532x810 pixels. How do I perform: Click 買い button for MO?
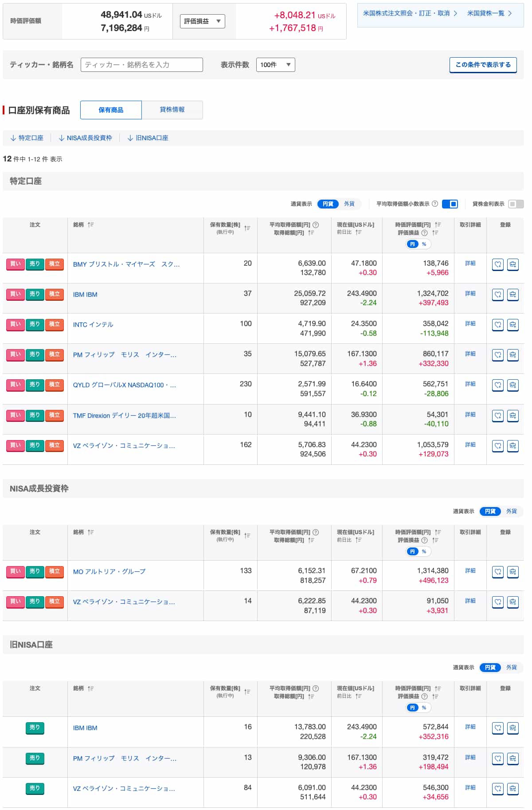click(x=15, y=572)
